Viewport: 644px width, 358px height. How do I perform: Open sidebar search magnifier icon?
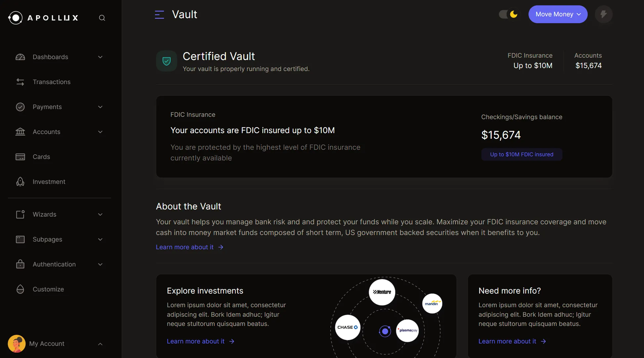pos(102,18)
